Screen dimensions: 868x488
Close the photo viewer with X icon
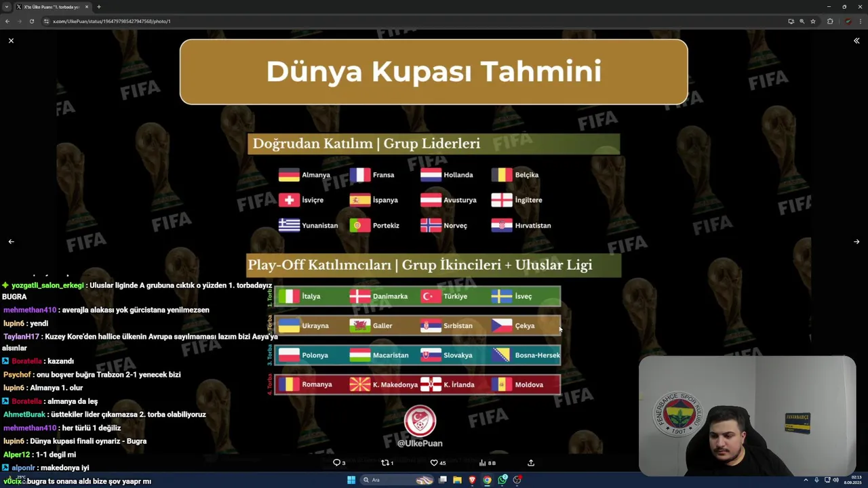(x=11, y=41)
